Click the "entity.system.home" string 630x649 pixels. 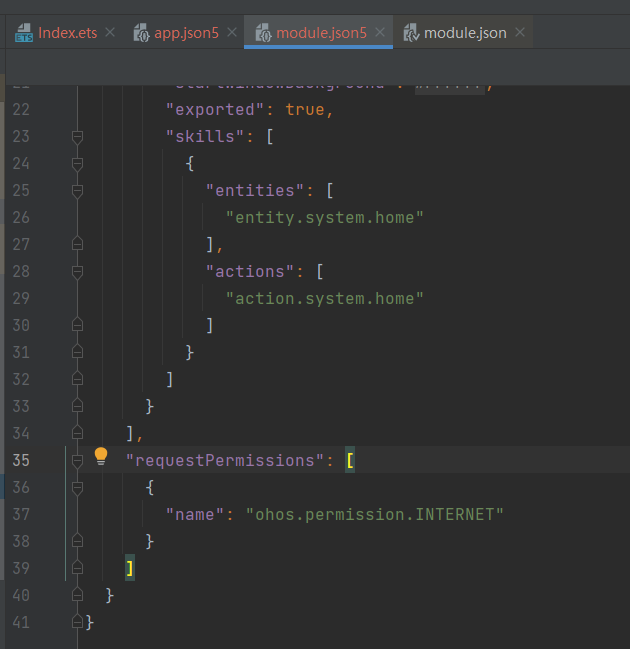[x=325, y=218]
